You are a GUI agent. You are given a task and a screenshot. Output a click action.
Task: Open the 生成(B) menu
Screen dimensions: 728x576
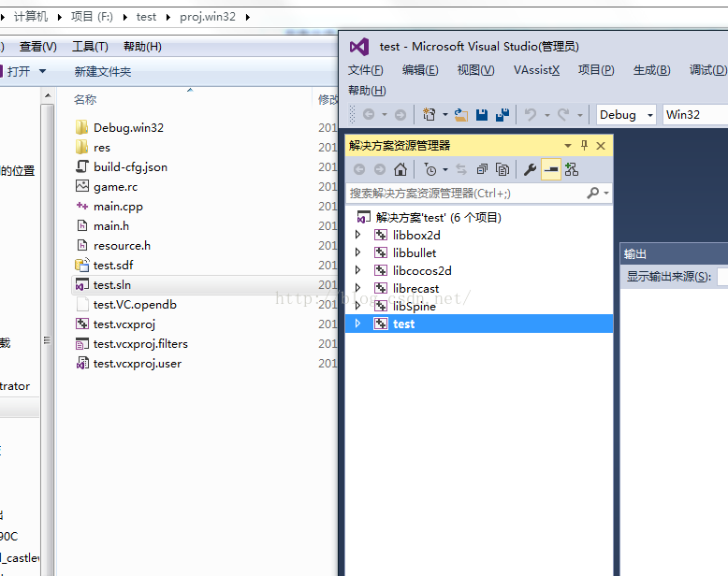[x=652, y=70]
